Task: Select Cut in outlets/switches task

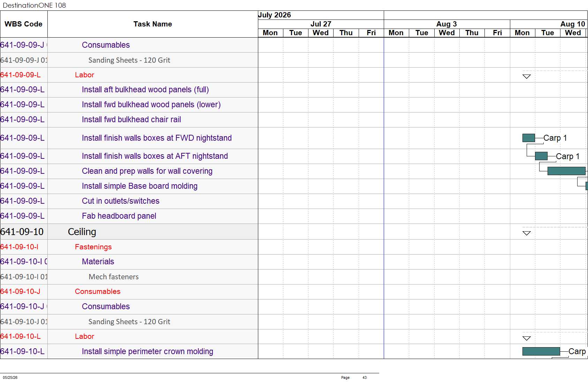Action: (x=121, y=201)
